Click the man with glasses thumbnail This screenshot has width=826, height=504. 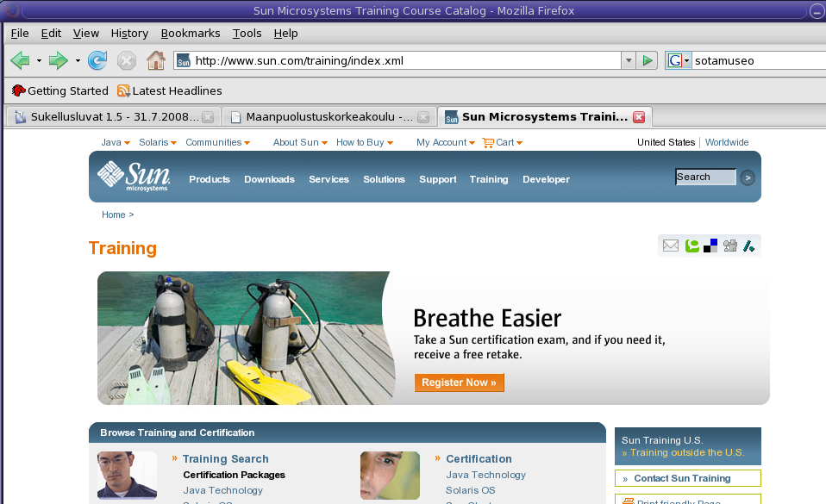[127, 476]
